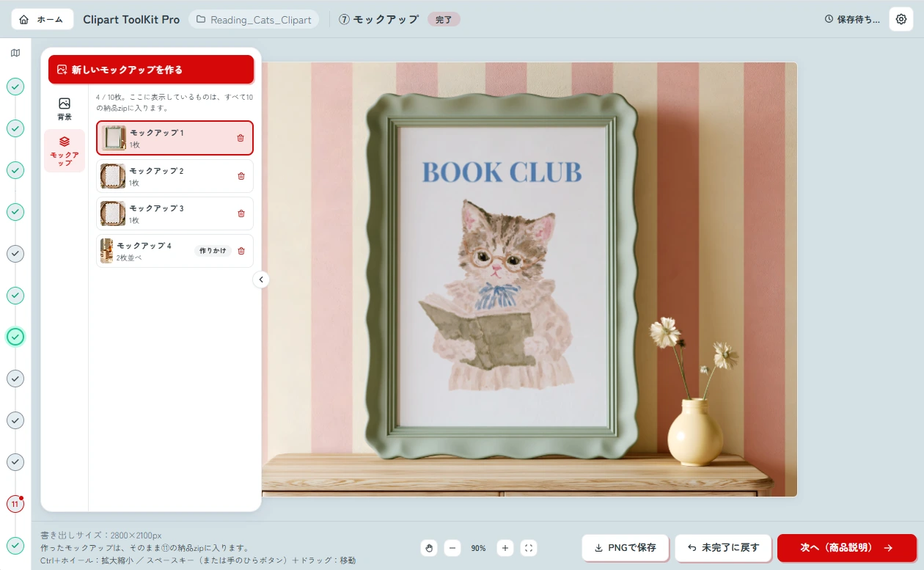The image size is (924, 570).
Task: Open the Reading_Cats_Clipart project folder chip
Action: pyautogui.click(x=254, y=19)
